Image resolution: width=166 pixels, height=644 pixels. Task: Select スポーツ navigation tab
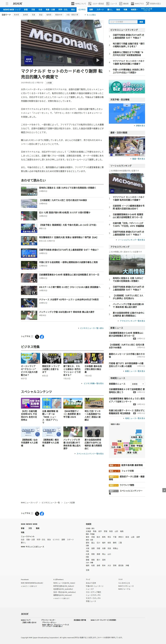[x=100, y=9]
